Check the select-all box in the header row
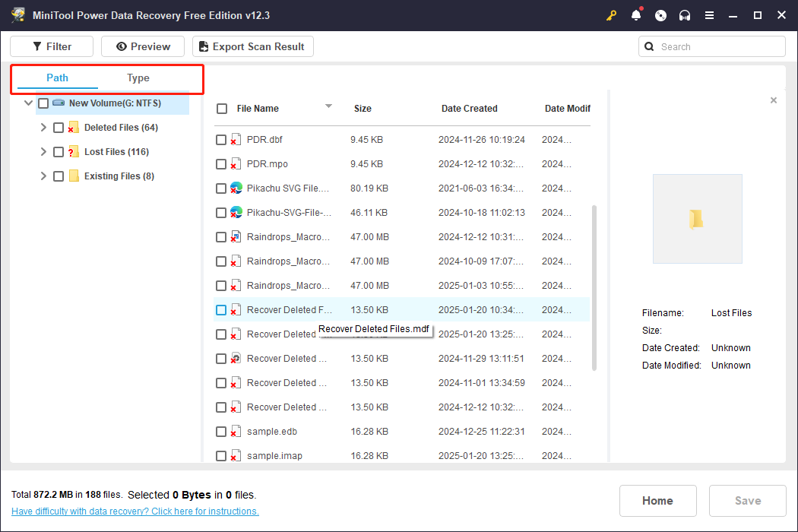 pyautogui.click(x=222, y=109)
